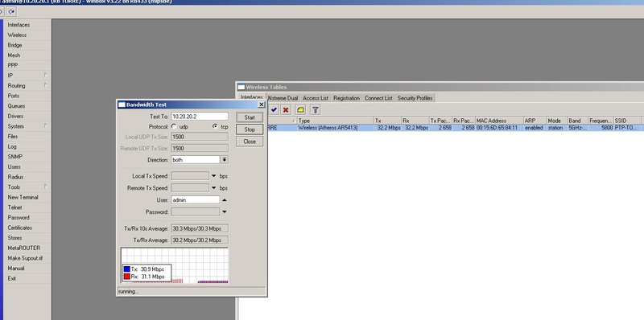The image size is (644, 320).
Task: Click the Tx/Rx 10s Average value field
Action: point(200,228)
